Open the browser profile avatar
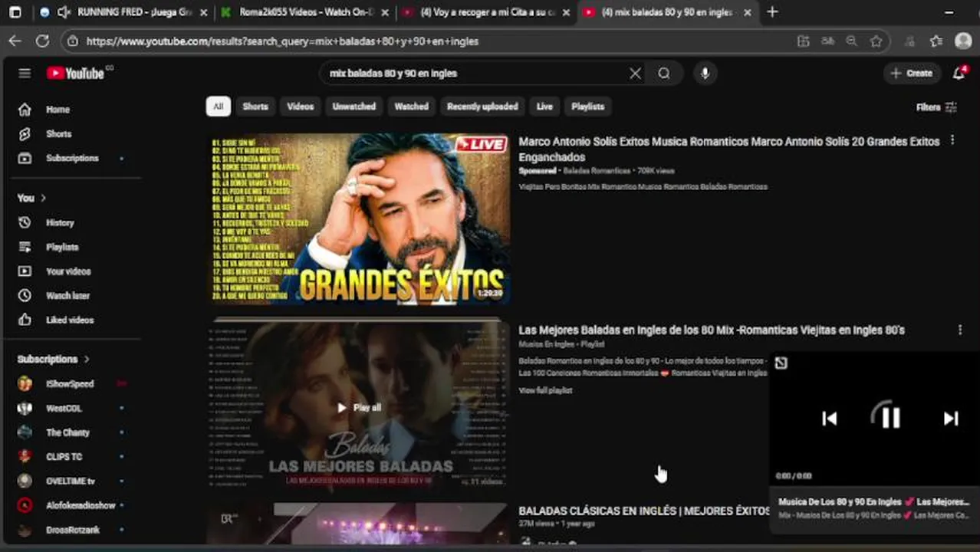The height and width of the screenshot is (552, 980). pos(963,41)
